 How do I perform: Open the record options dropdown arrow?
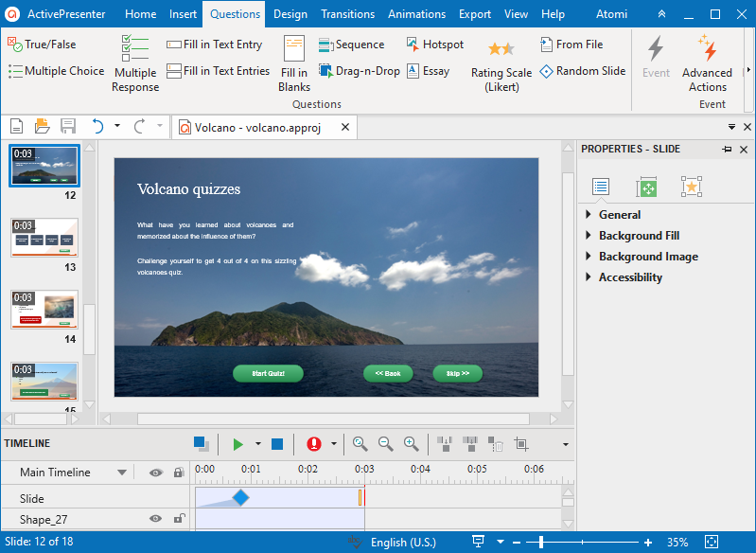(334, 444)
